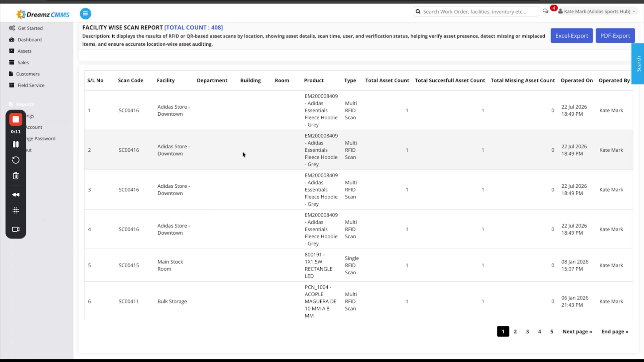
Task: Click 06 Jan 2026 21:43 PM date cell
Action: click(x=575, y=301)
